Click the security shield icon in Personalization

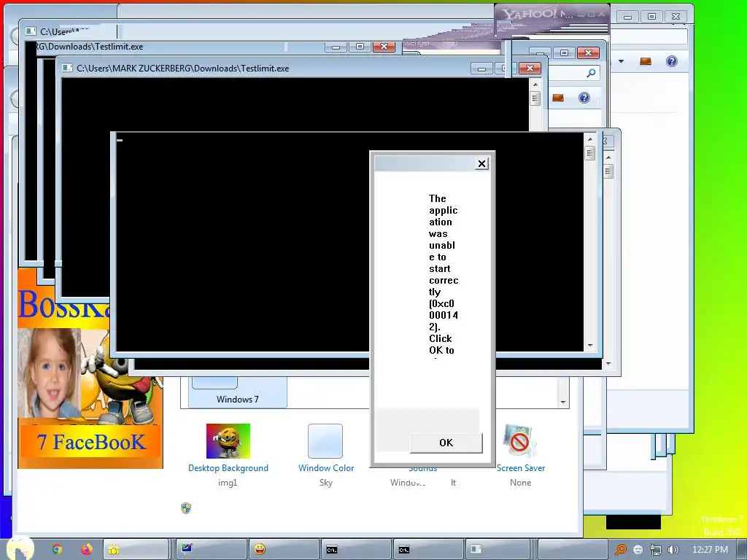[186, 508]
